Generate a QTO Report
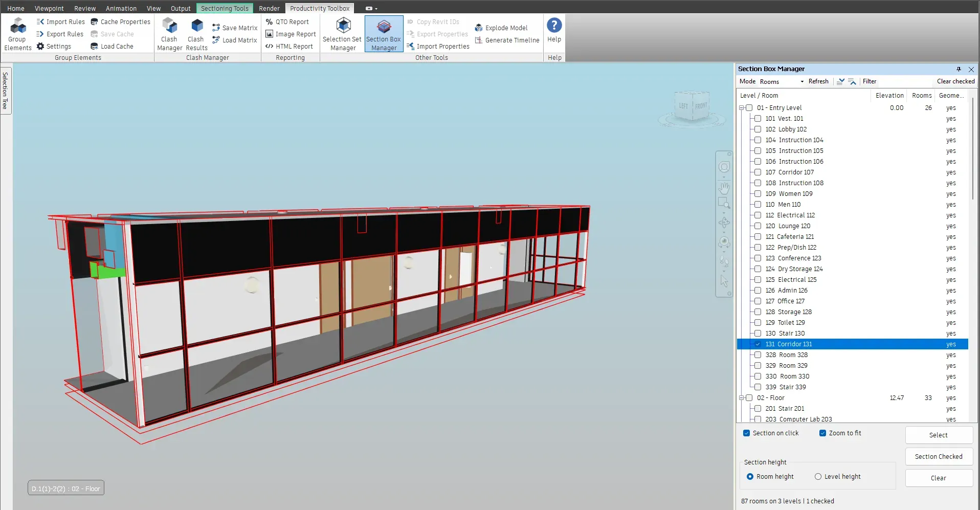980x510 pixels. (x=287, y=21)
